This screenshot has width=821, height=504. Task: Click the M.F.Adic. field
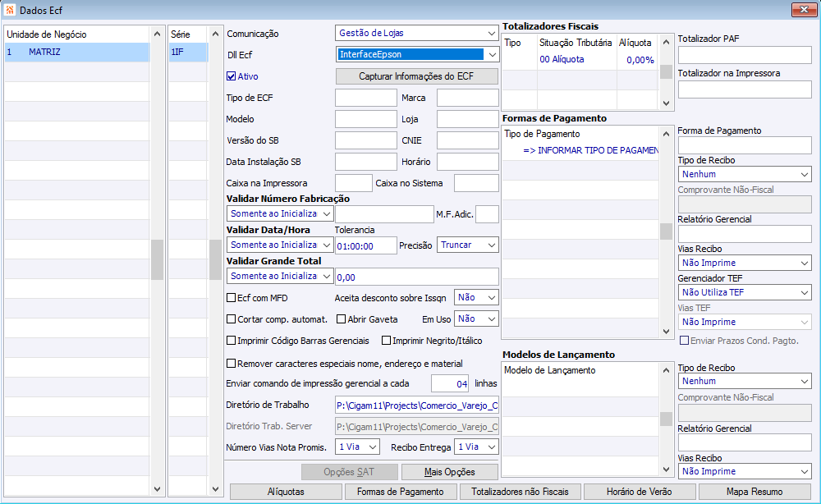pos(487,214)
